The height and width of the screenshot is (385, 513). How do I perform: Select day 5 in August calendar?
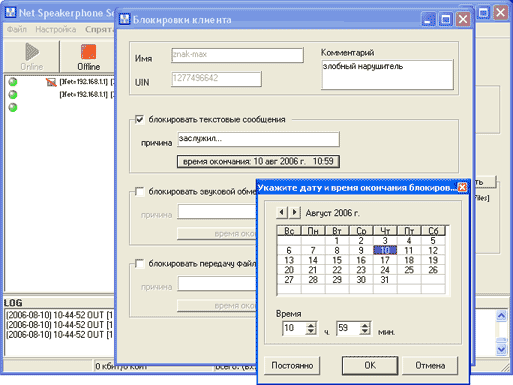tap(433, 241)
